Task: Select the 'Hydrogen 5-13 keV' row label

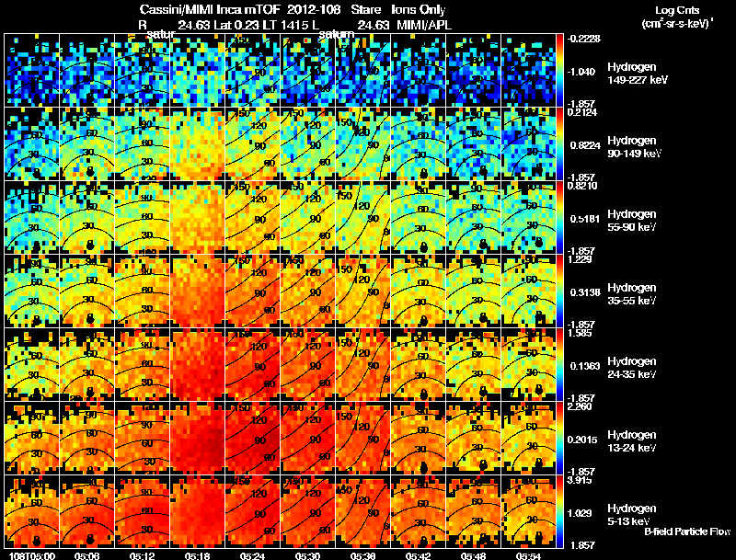Action: click(632, 515)
